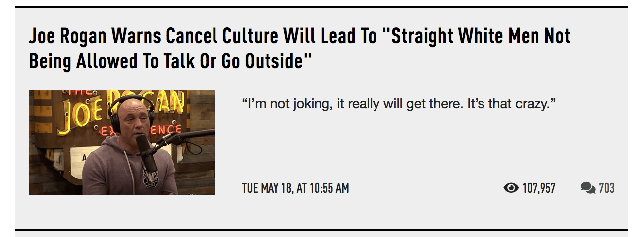
Task: Open comments via the 703 count
Action: (607, 188)
